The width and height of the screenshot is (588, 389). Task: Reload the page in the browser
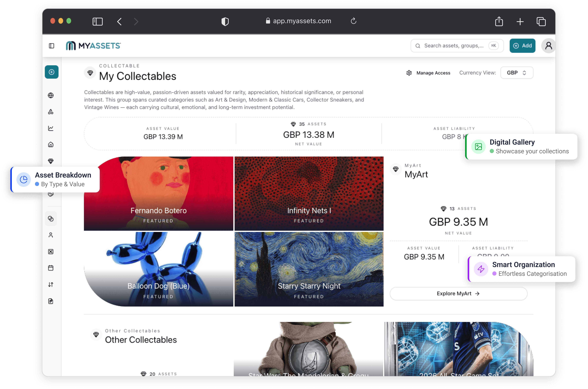[x=354, y=21]
